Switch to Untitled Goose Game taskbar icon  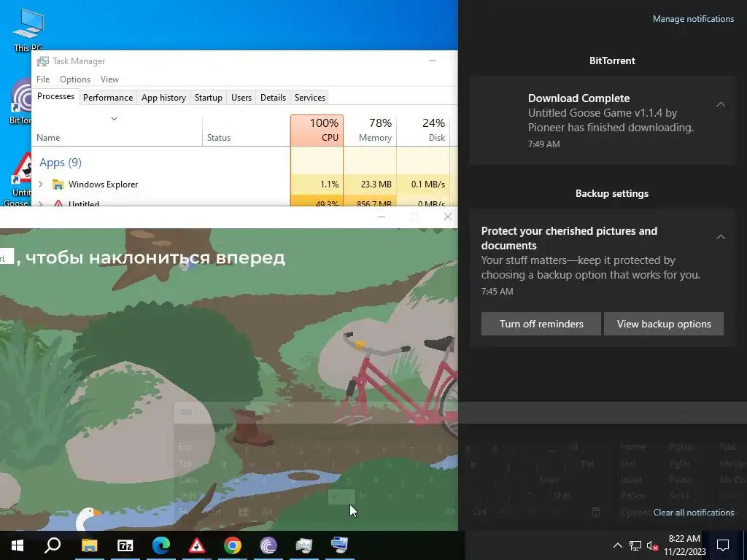(x=197, y=545)
